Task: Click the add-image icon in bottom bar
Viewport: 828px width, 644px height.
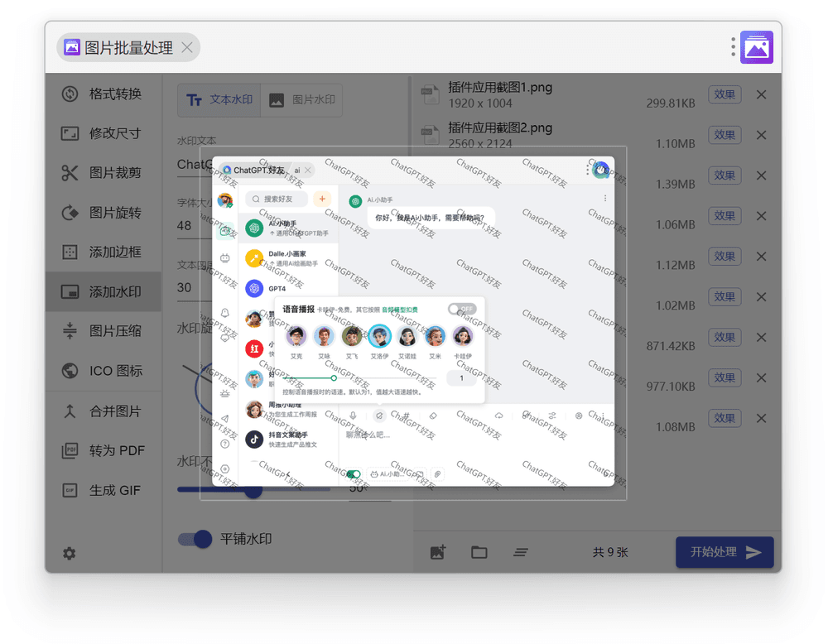Action: [438, 552]
